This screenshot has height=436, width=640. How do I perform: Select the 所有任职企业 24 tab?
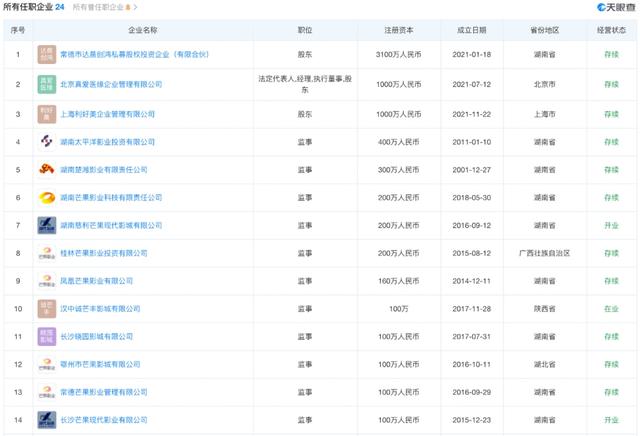[33, 7]
